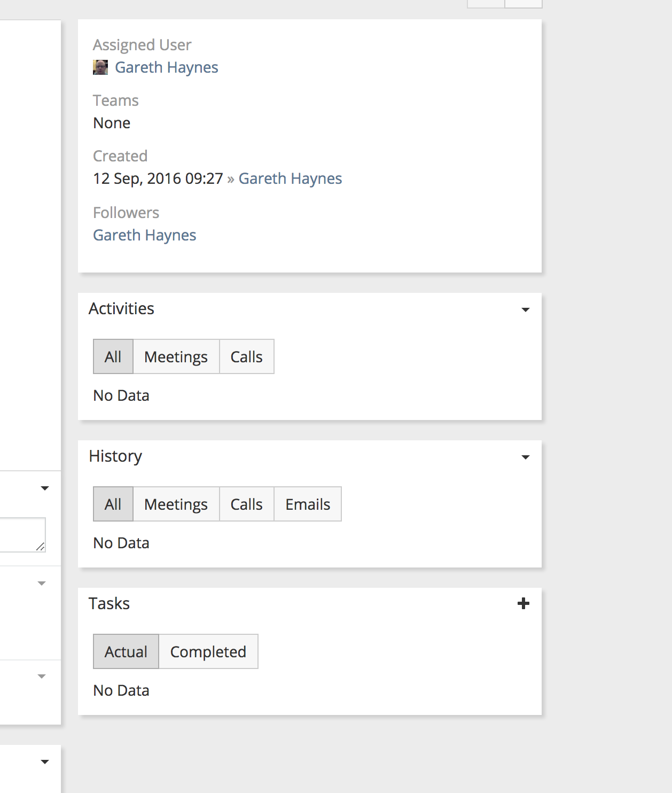Open the Created by Gareth Haynes link

(x=290, y=178)
